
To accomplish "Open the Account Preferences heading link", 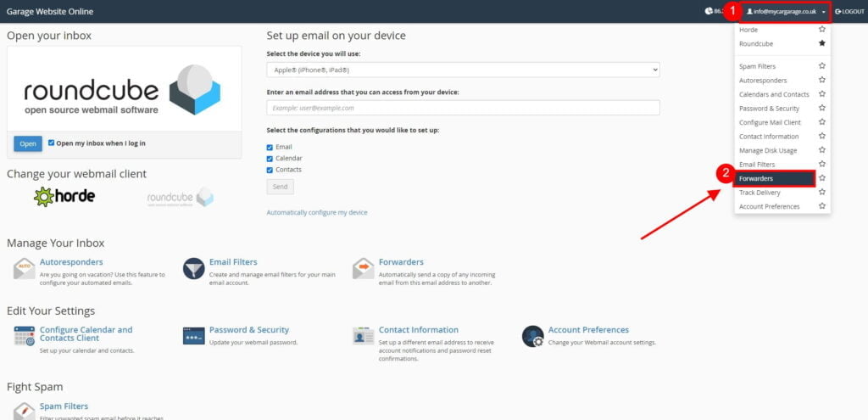I will (588, 330).
